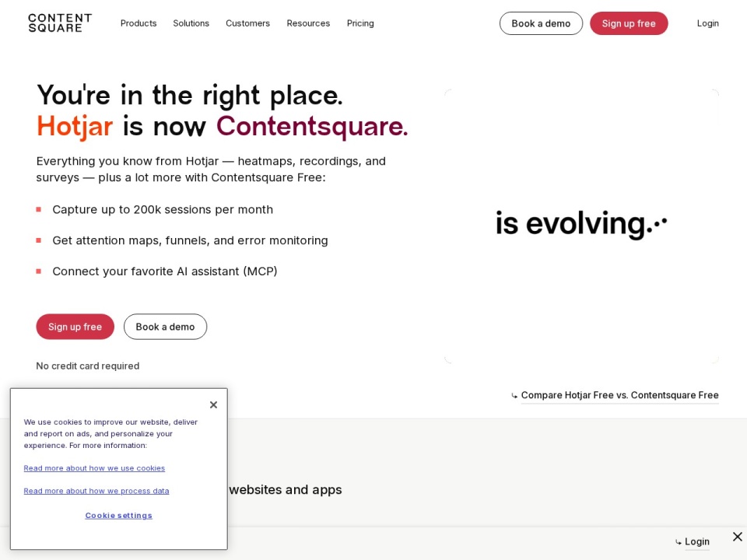
Task: Open Cookie settings
Action: coord(118,515)
